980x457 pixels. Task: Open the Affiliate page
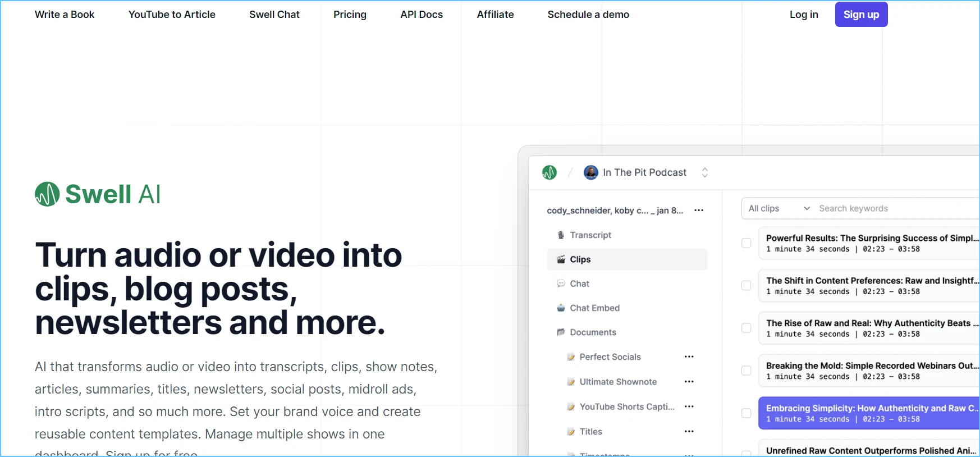pos(495,15)
